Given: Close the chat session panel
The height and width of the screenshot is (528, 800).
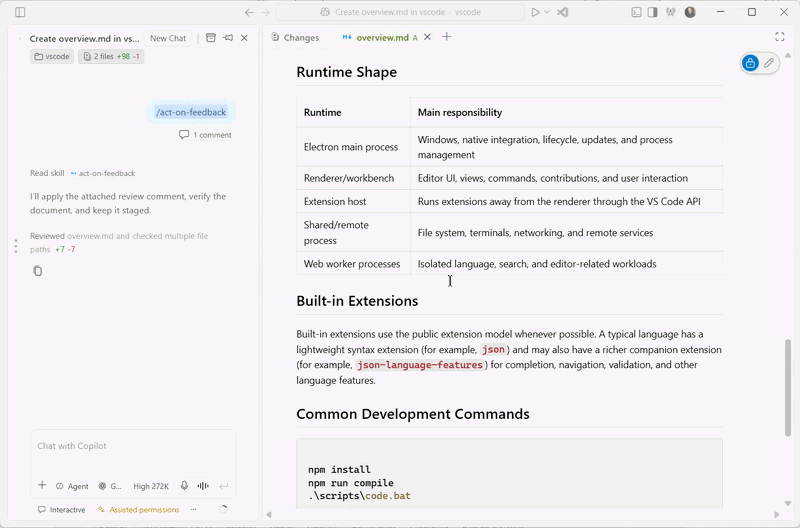Looking at the screenshot, I should pos(244,38).
